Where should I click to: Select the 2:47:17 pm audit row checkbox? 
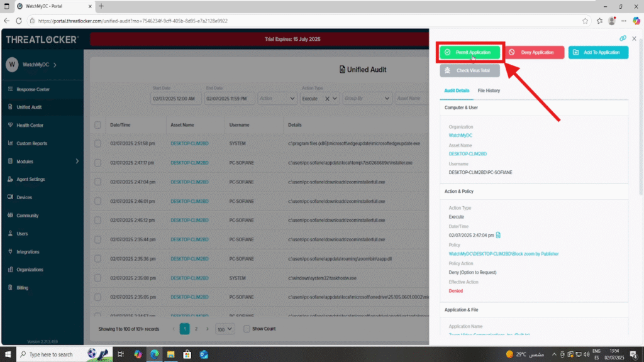(97, 163)
